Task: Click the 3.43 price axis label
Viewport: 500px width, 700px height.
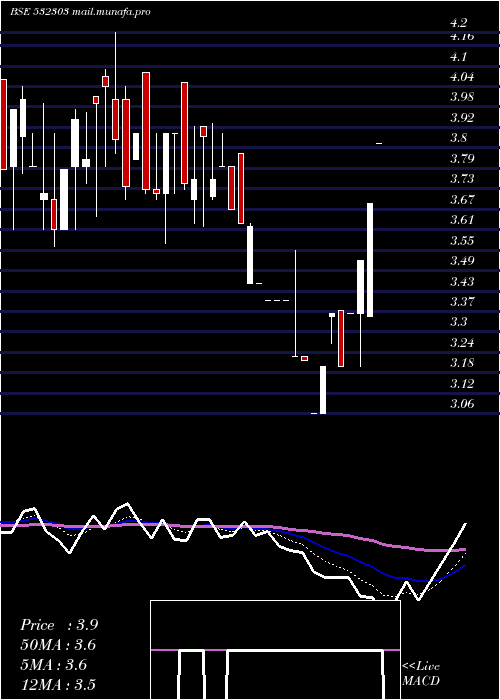Action: pos(462,282)
